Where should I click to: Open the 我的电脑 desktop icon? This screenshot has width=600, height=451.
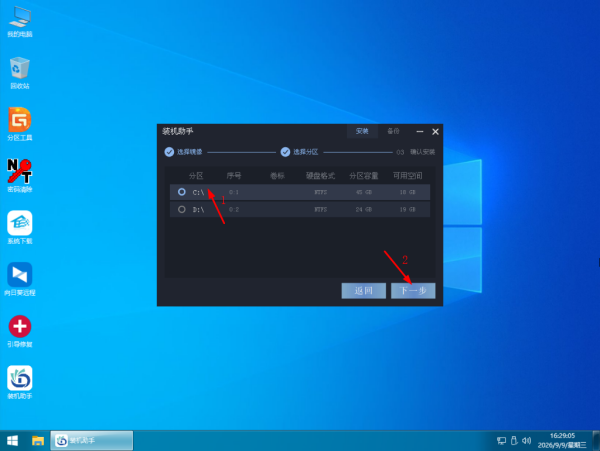click(20, 21)
